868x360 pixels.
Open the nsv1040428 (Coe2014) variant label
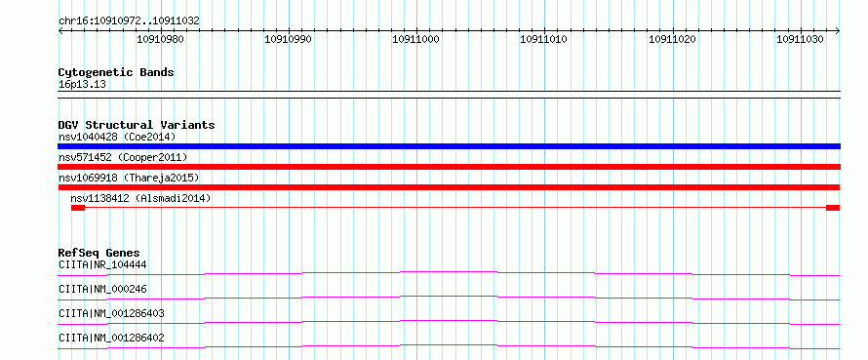point(117,137)
